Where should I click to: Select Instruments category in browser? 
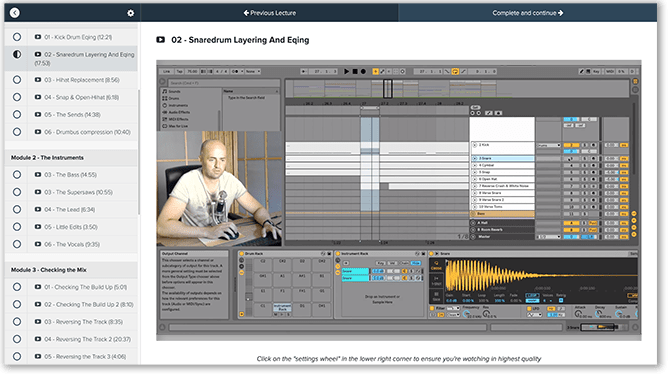(175, 105)
